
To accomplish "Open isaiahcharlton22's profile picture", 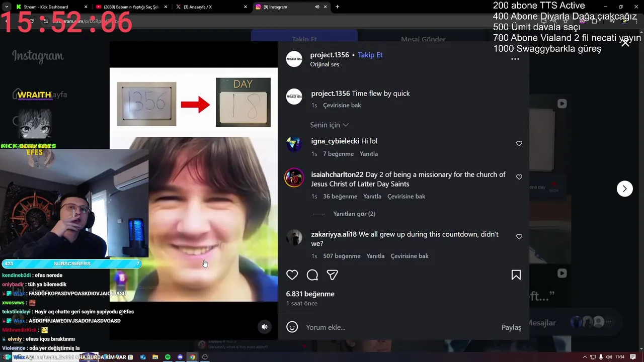I will tap(294, 177).
